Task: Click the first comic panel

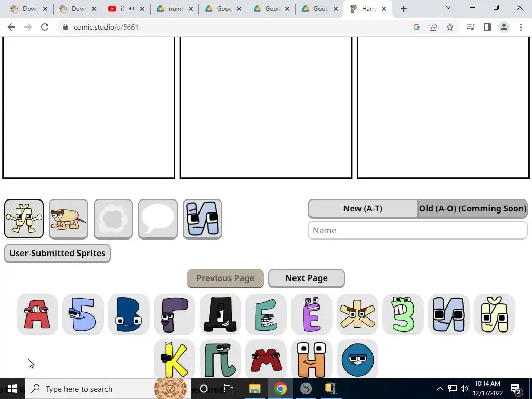Action: (x=88, y=107)
